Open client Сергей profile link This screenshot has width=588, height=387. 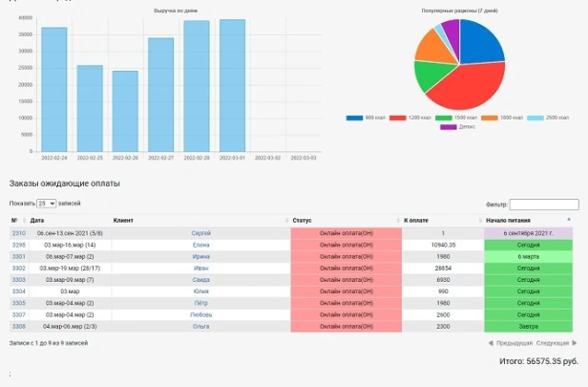pyautogui.click(x=201, y=233)
